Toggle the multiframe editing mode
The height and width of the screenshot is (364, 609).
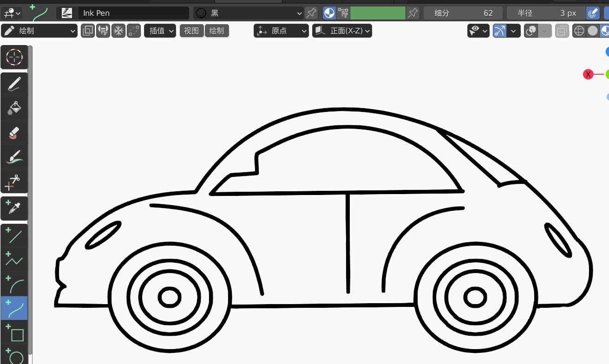point(88,31)
